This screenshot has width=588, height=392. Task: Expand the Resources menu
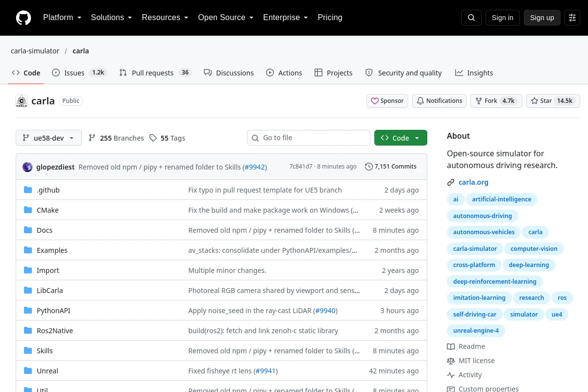(x=165, y=18)
